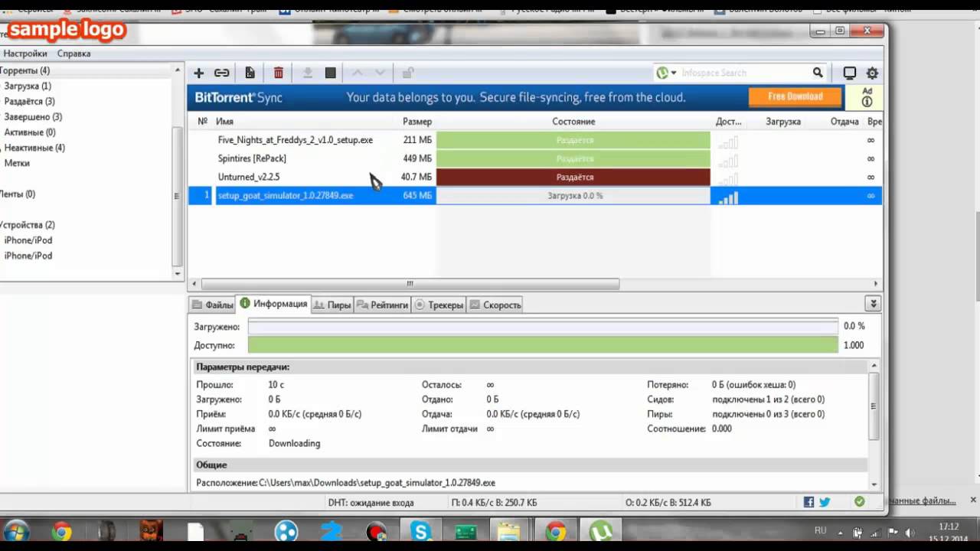Switch to the Файлы tab
The image size is (980, 551).
coord(212,305)
